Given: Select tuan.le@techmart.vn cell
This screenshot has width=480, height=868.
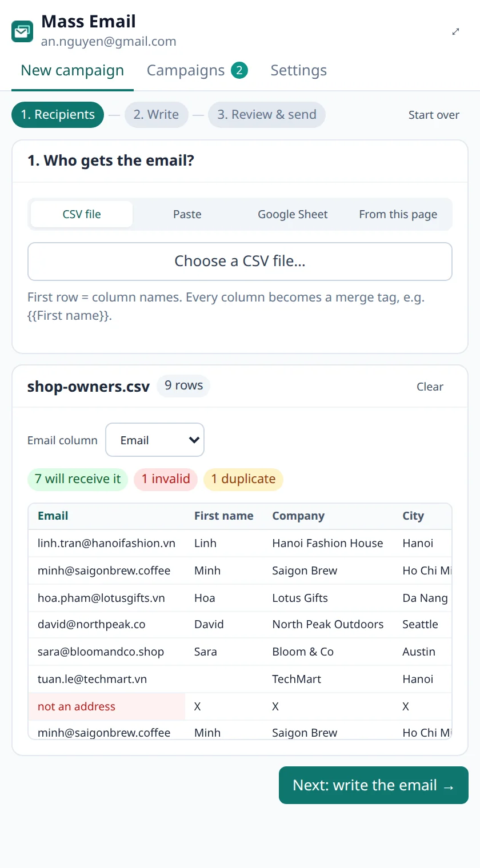Looking at the screenshot, I should click(107, 679).
